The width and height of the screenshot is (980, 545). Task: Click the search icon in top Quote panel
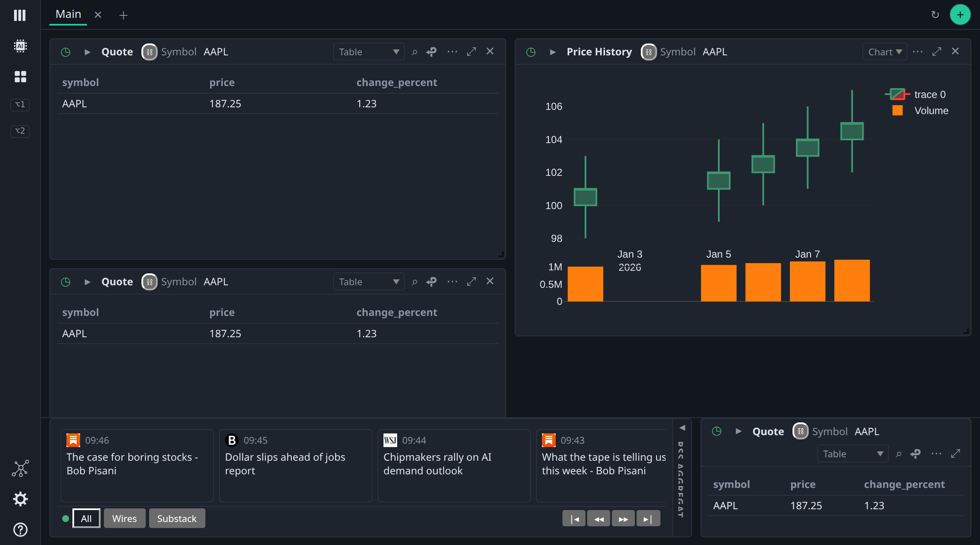[x=414, y=52]
